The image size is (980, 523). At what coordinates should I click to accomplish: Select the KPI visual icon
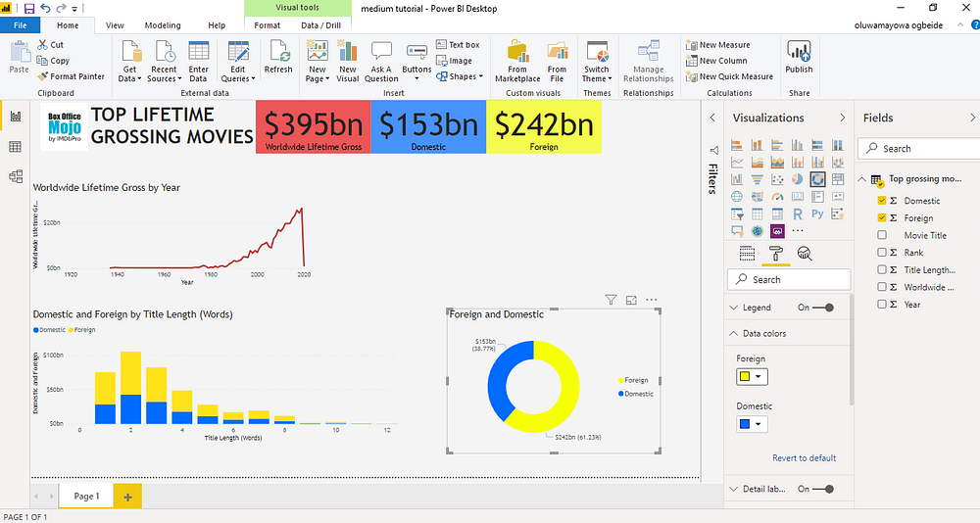(x=838, y=196)
